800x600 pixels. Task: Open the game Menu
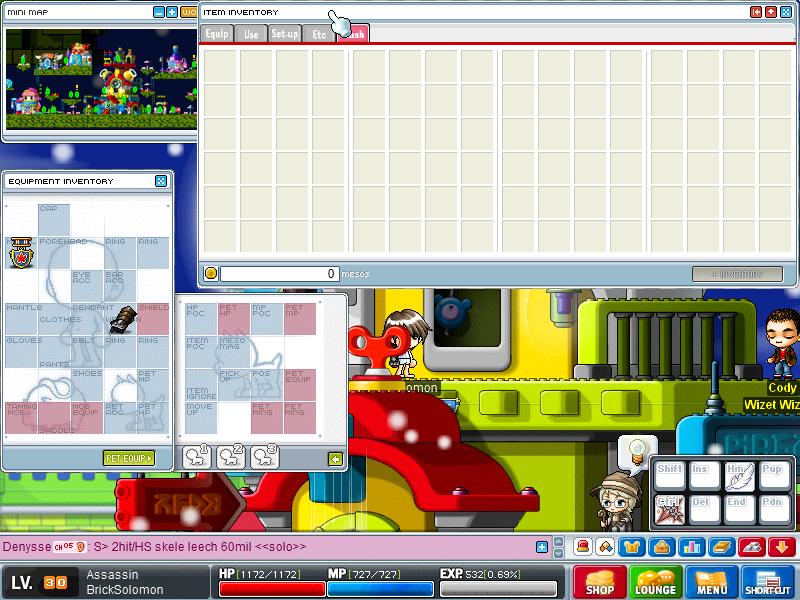[x=712, y=582]
